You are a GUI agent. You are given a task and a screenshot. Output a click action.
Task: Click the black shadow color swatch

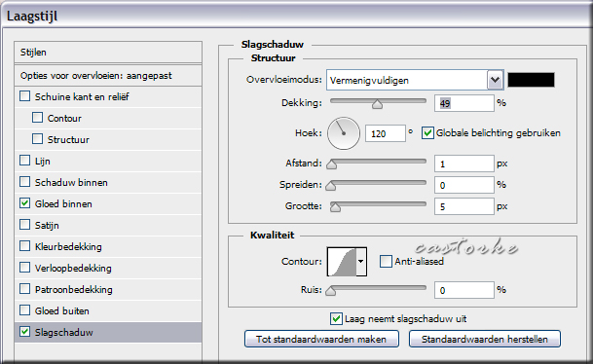[531, 80]
